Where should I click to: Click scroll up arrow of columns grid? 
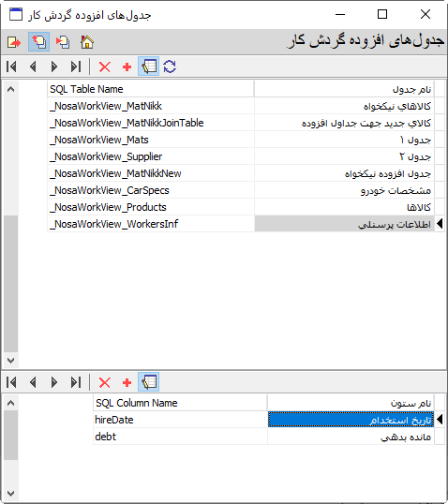tap(10, 403)
